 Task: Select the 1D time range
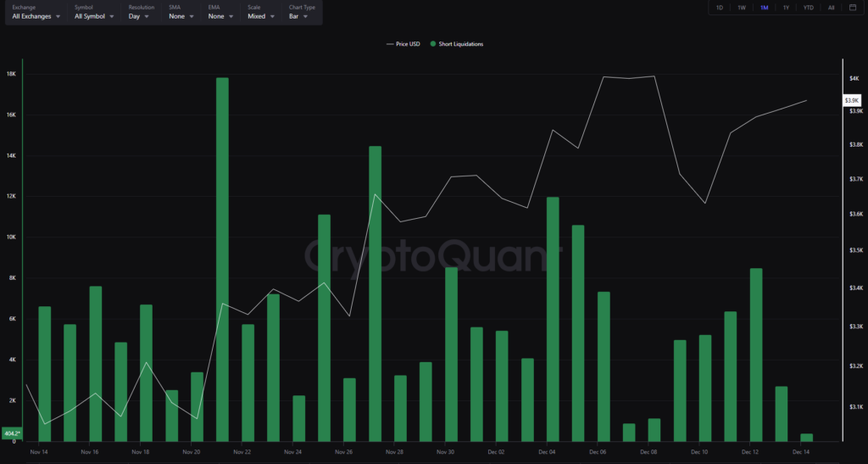click(x=720, y=8)
